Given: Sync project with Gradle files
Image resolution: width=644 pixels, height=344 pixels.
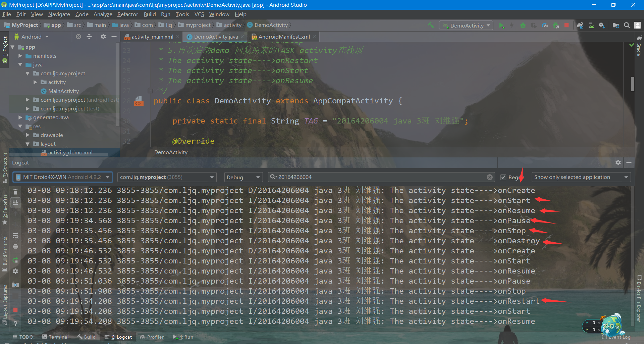Looking at the screenshot, I should click(x=580, y=25).
